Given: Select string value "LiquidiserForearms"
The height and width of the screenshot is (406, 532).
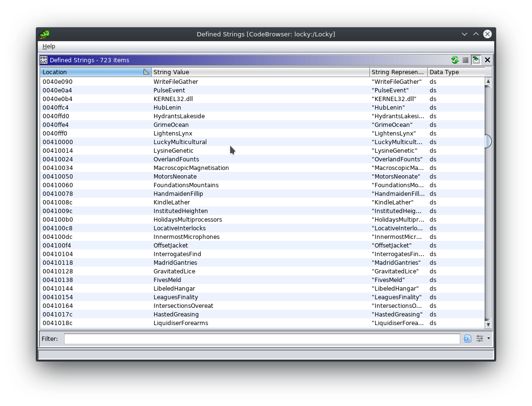Looking at the screenshot, I should pos(181,323).
